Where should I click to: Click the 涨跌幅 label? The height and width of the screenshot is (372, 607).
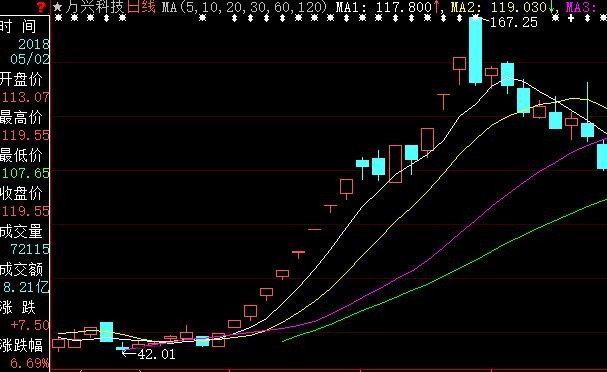pyautogui.click(x=21, y=345)
